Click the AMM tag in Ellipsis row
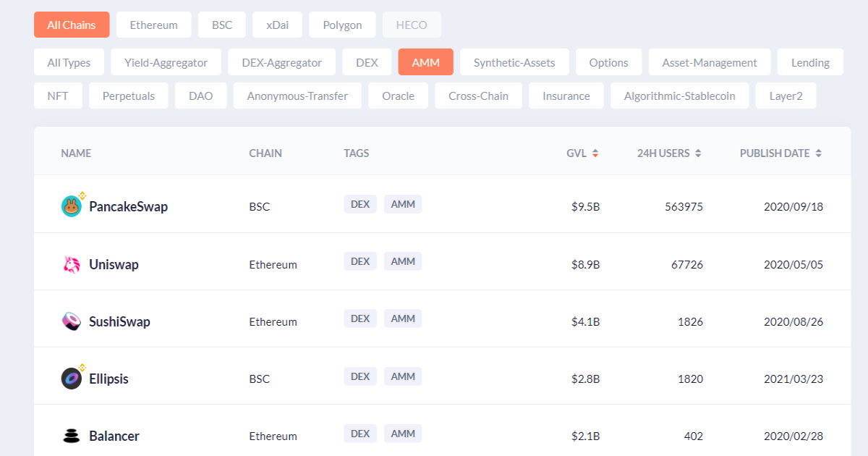Screen dimensions: 868x456 [x=403, y=376]
